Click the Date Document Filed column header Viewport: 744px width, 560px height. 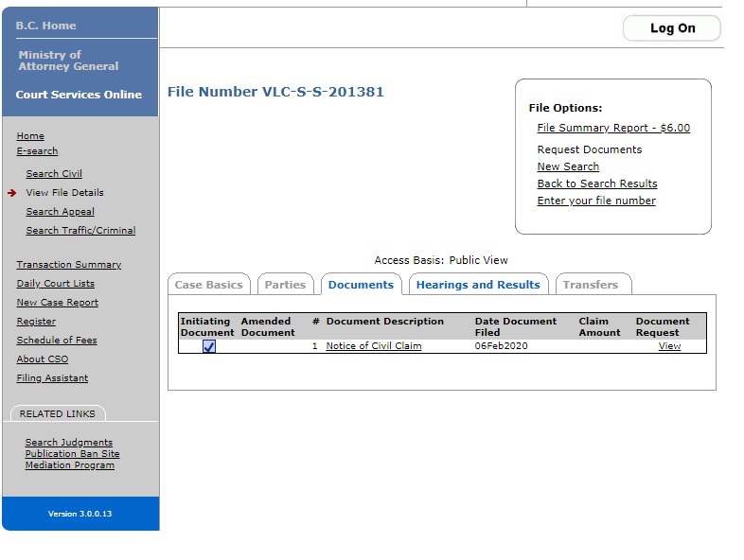click(515, 326)
